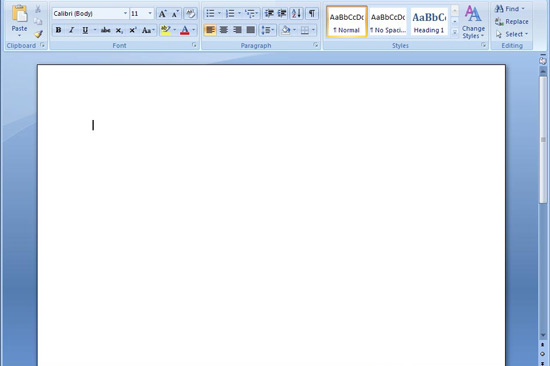Apply the Normal style
Viewport: 550px width, 366px height.
[x=347, y=22]
